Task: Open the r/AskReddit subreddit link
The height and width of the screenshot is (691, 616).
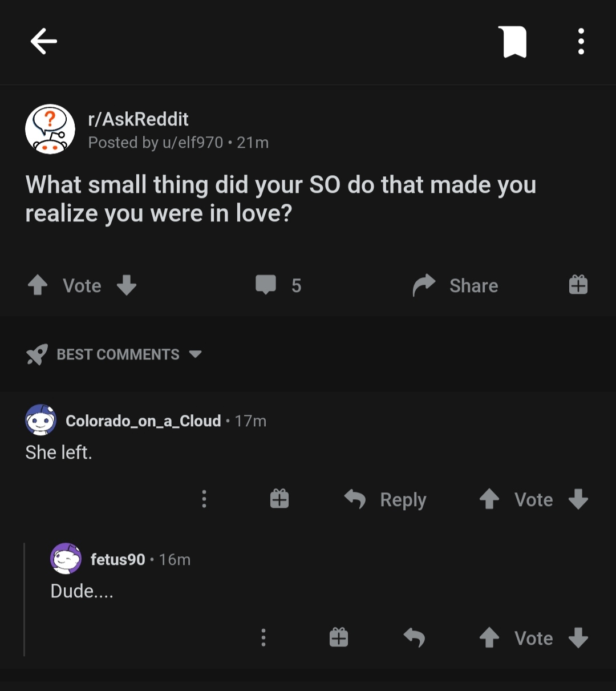Action: point(138,119)
